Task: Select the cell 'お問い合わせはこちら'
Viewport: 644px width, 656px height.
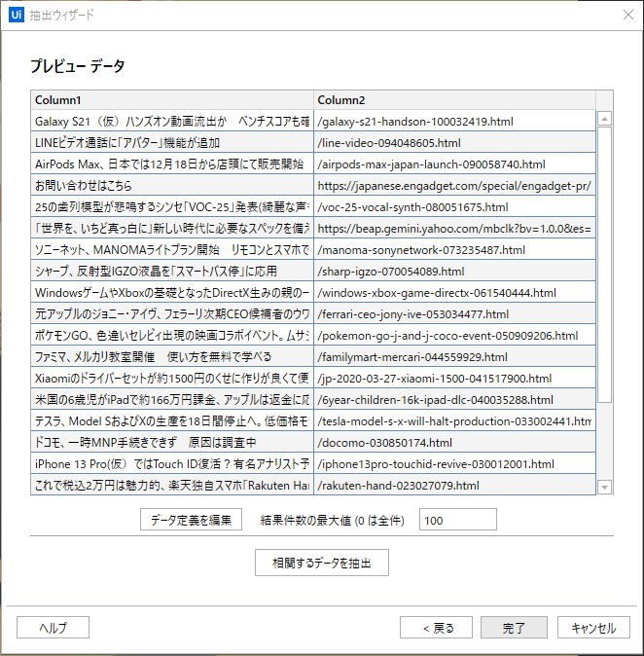Action: click(x=172, y=185)
